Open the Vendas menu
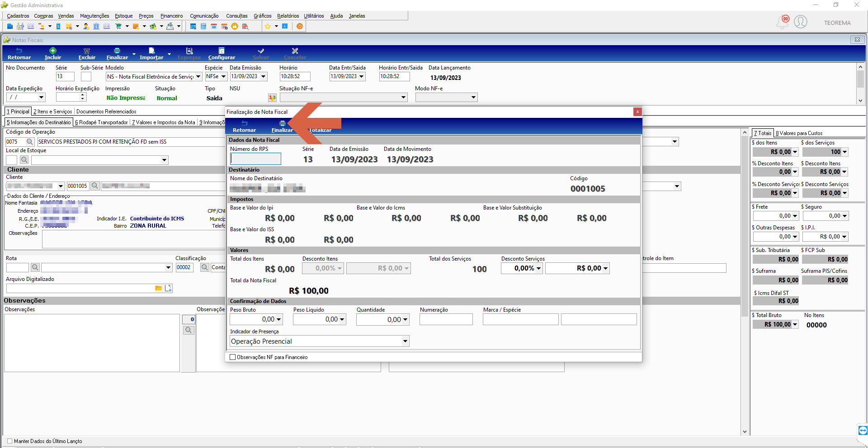 (66, 16)
